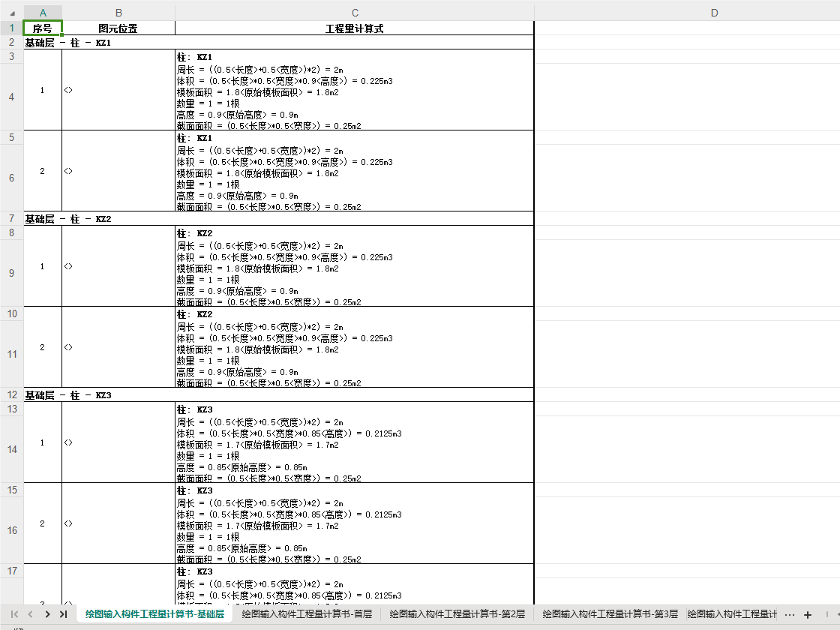Click the <> position cell for KZ2 item 2
The width and height of the screenshot is (840, 630).
[x=118, y=347]
